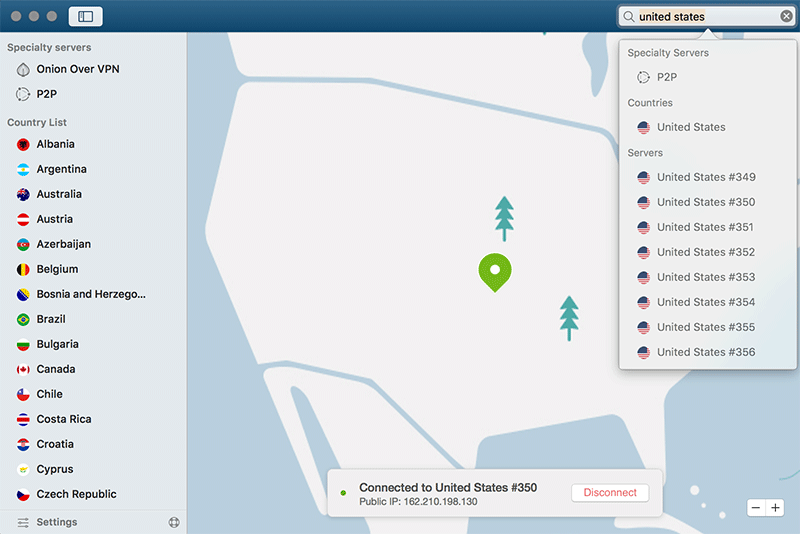
Task: Clear the search field text
Action: click(786, 16)
